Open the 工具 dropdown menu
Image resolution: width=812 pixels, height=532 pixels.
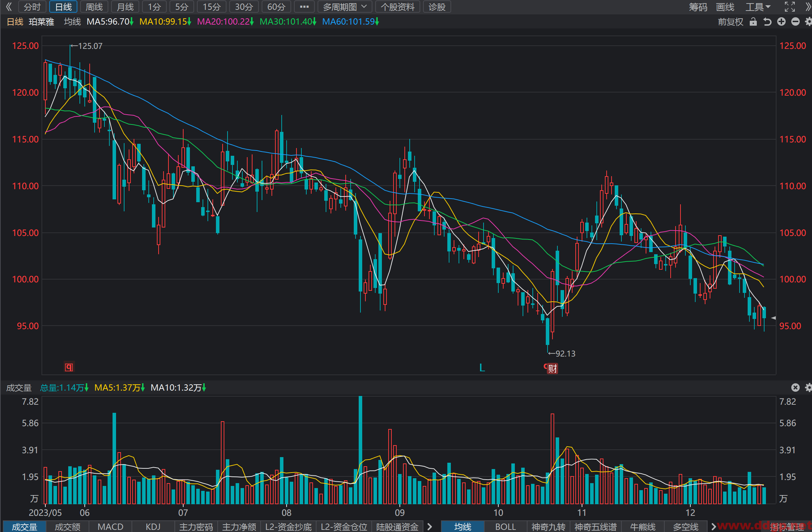click(758, 7)
